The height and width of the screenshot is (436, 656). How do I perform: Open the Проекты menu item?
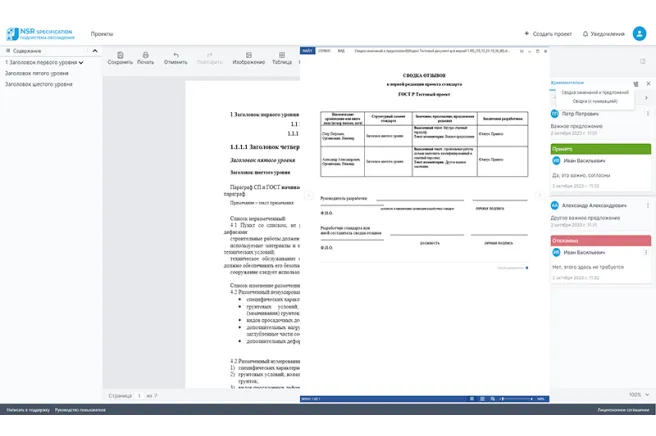click(x=102, y=34)
